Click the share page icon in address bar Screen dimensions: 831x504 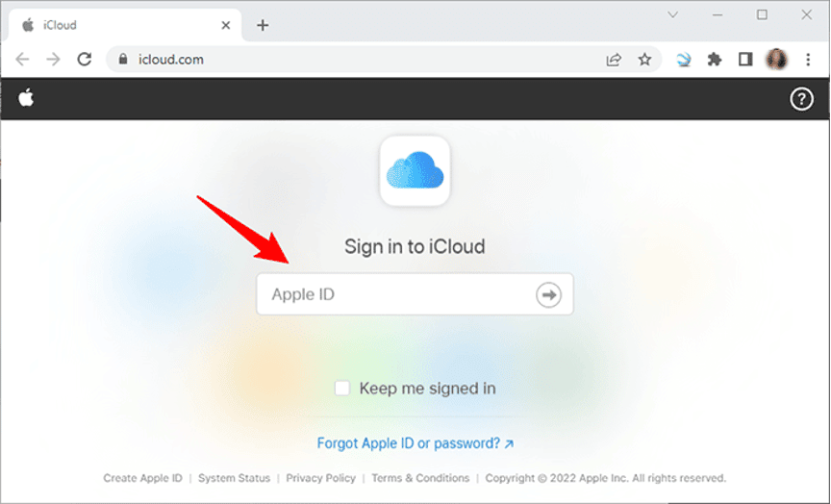click(x=614, y=60)
